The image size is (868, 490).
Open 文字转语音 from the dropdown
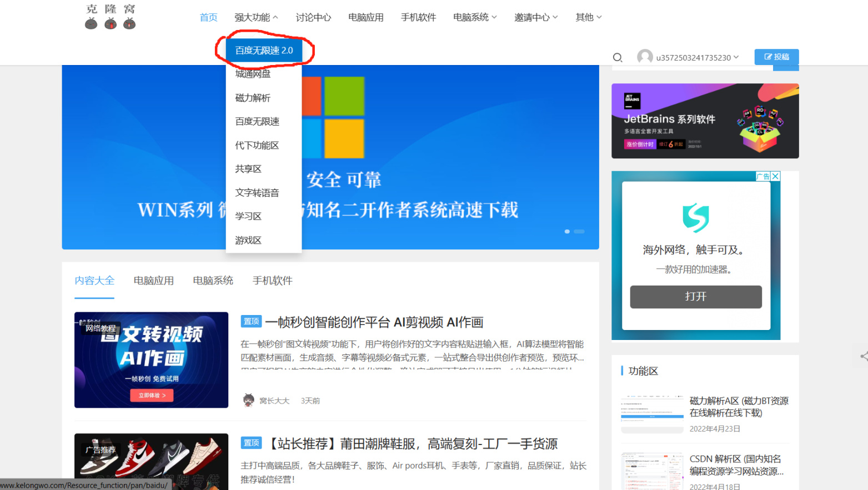pyautogui.click(x=264, y=193)
